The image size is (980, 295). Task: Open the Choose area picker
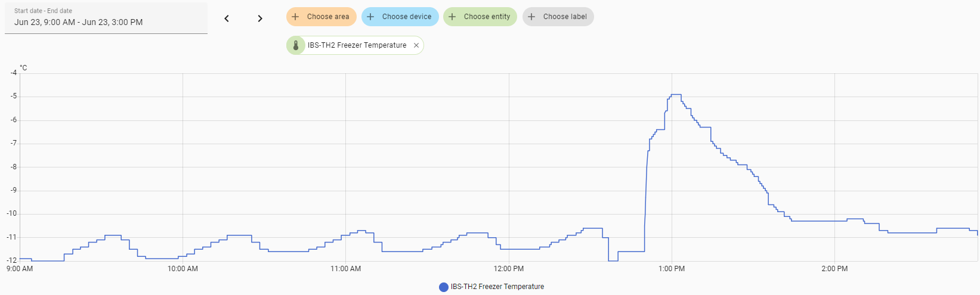pos(321,17)
